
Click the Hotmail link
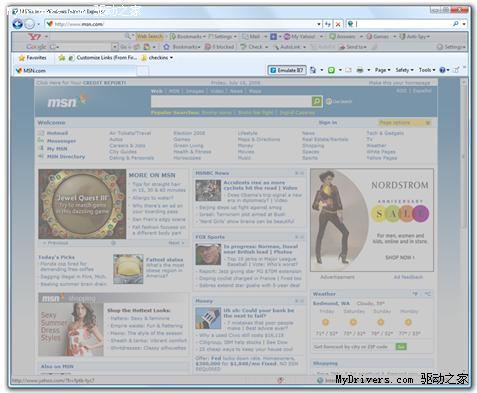[x=57, y=133]
